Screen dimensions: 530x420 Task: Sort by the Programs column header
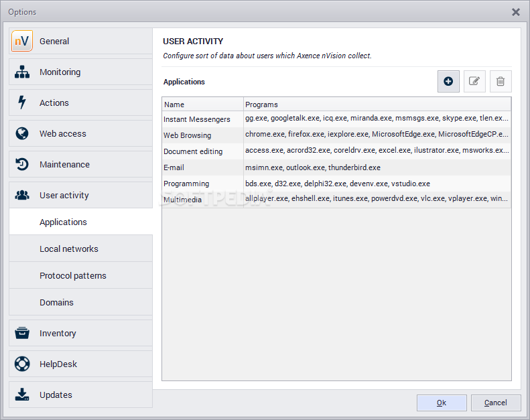click(x=377, y=104)
